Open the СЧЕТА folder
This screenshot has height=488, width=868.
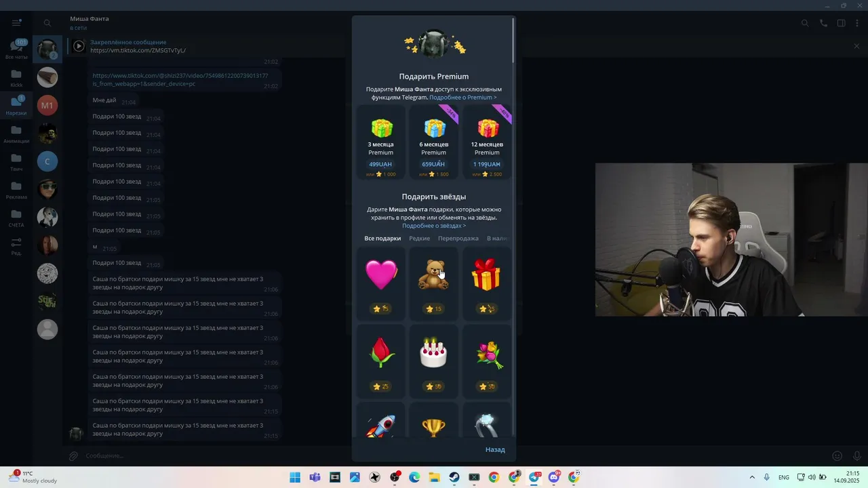click(16, 218)
